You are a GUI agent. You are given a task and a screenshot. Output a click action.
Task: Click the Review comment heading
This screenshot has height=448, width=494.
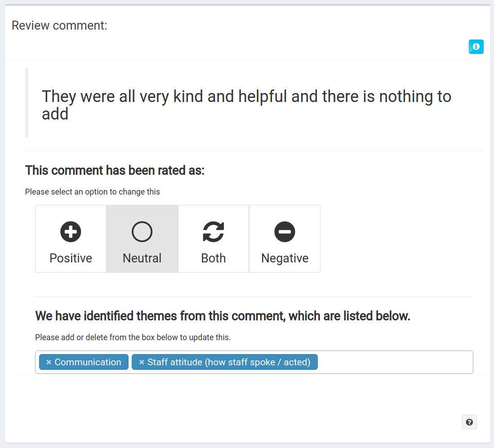[x=59, y=26]
